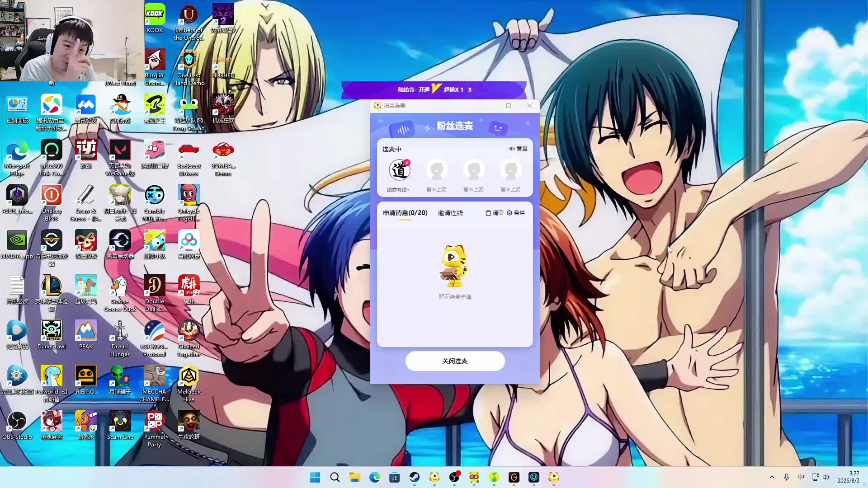Open the 控制面板 desktop icon
Screen dimensions: 868x488
pyautogui.click(x=17, y=108)
